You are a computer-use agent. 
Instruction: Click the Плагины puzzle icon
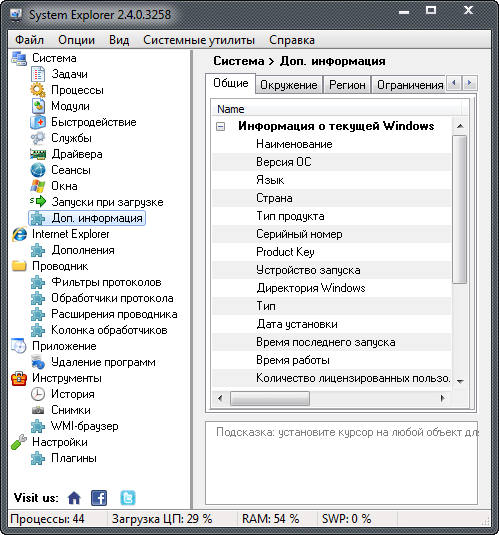coord(38,458)
